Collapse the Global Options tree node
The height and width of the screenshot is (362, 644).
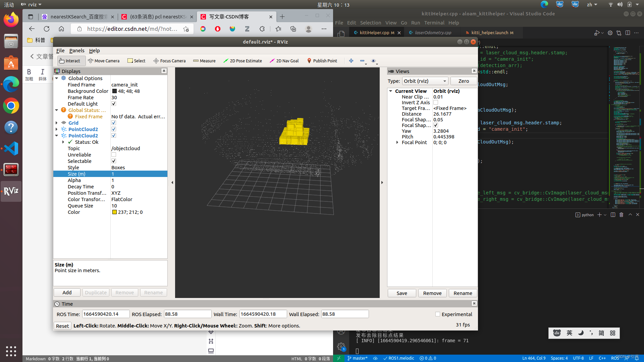(57, 78)
